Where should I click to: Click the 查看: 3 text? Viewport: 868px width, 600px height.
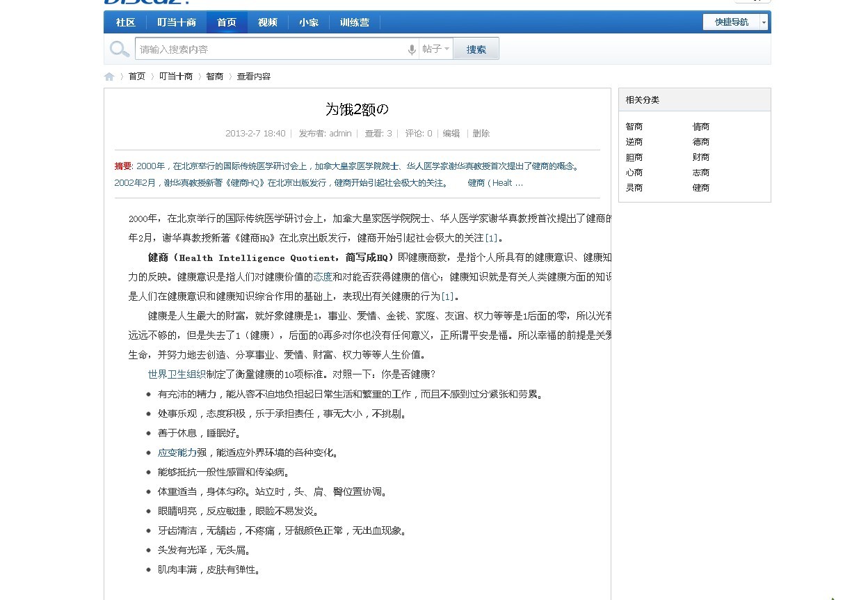pos(378,134)
